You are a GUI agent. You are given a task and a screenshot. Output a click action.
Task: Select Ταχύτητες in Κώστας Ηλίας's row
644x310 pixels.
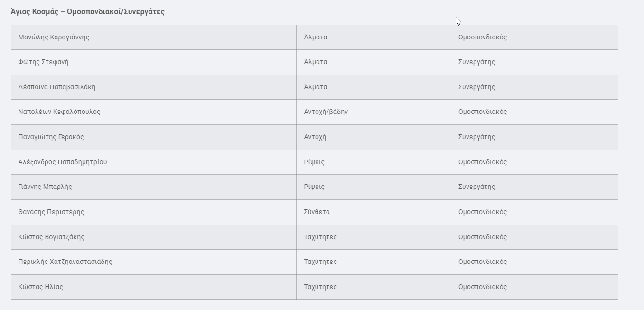click(x=320, y=287)
